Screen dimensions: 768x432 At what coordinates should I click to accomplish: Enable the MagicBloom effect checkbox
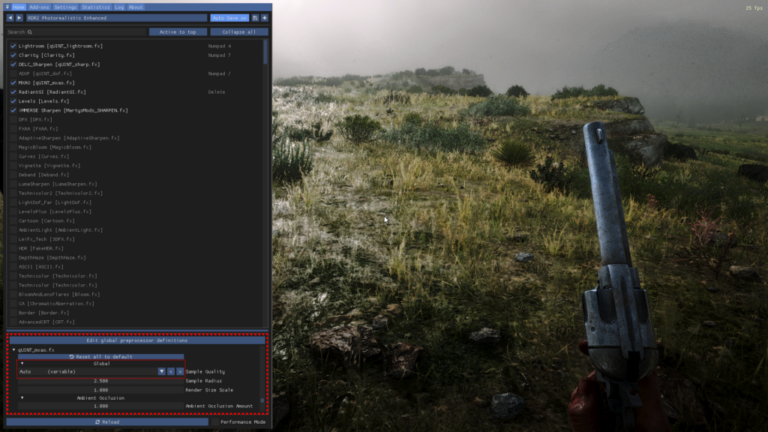click(14, 147)
